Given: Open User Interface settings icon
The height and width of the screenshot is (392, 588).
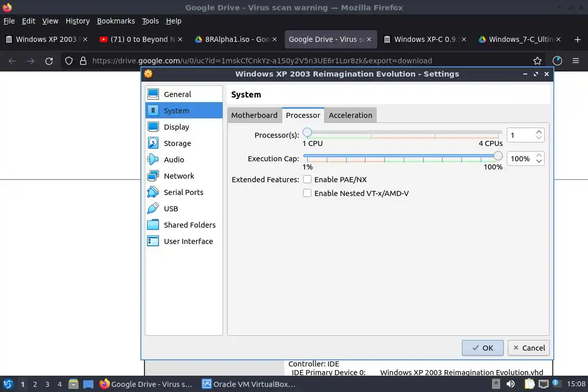Looking at the screenshot, I should [x=153, y=241].
